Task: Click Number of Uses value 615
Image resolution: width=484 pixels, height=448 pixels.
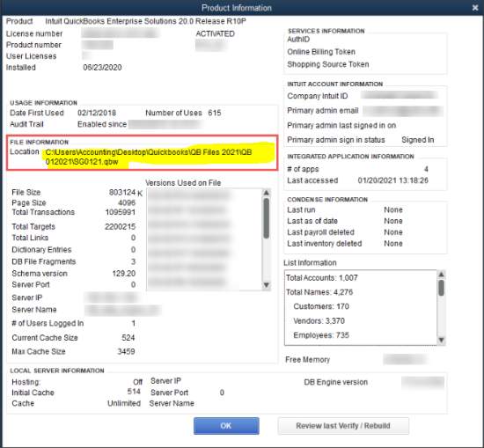Action: 215,113
